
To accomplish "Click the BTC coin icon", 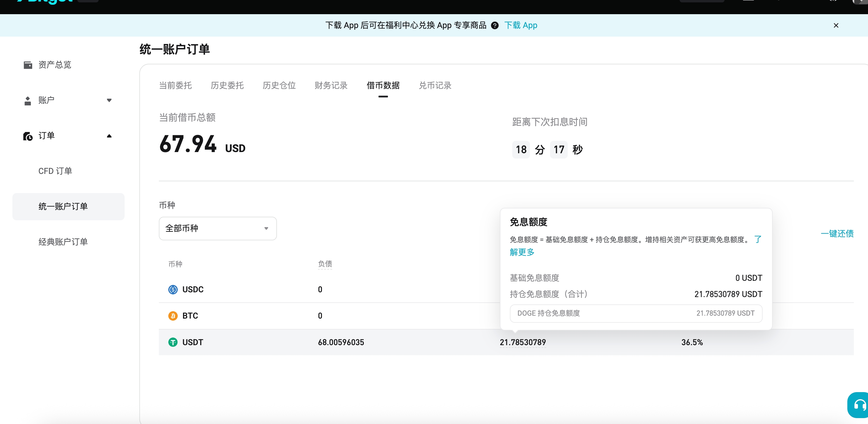I will [173, 315].
